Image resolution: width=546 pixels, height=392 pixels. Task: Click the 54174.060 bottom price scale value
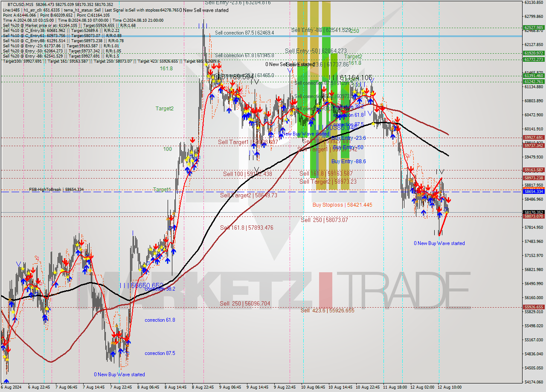coord(533,382)
